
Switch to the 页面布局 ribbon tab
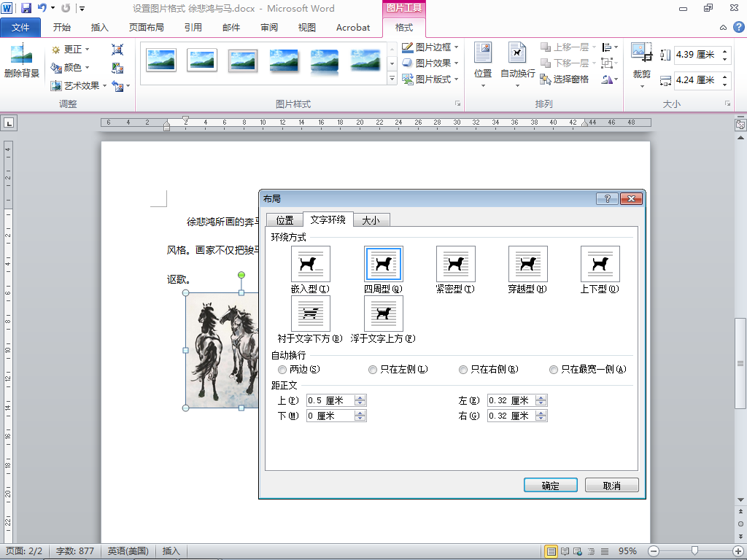pyautogui.click(x=146, y=28)
